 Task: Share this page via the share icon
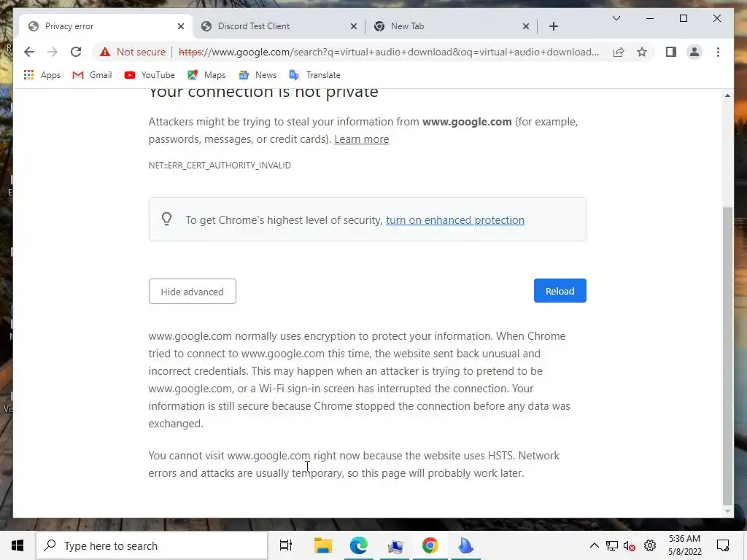(619, 52)
